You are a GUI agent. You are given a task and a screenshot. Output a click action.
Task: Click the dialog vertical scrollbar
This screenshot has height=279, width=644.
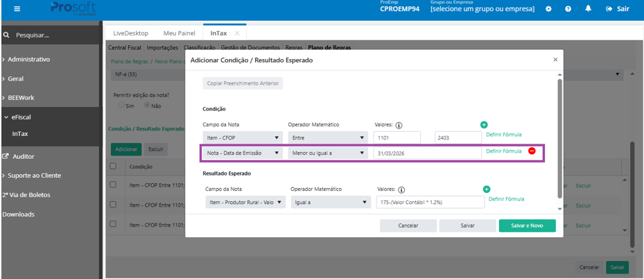coord(559,138)
